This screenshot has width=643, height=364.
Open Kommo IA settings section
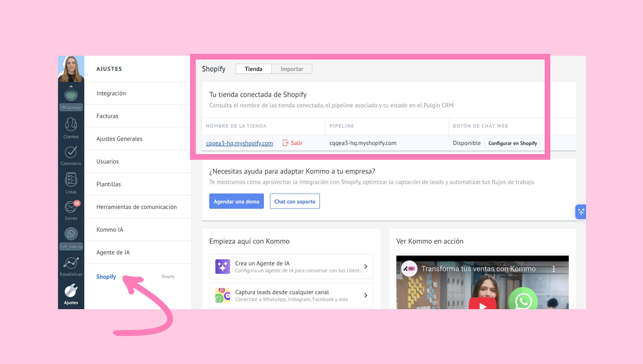tap(138, 230)
